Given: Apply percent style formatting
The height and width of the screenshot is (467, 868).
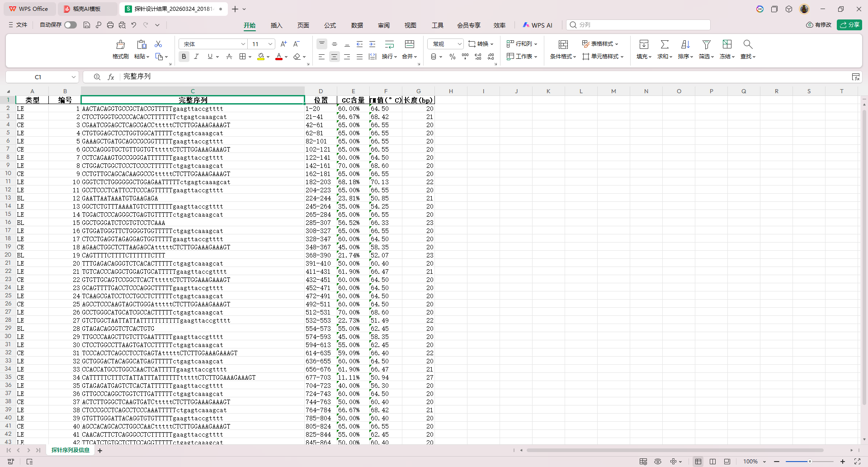Looking at the screenshot, I should tap(452, 57).
